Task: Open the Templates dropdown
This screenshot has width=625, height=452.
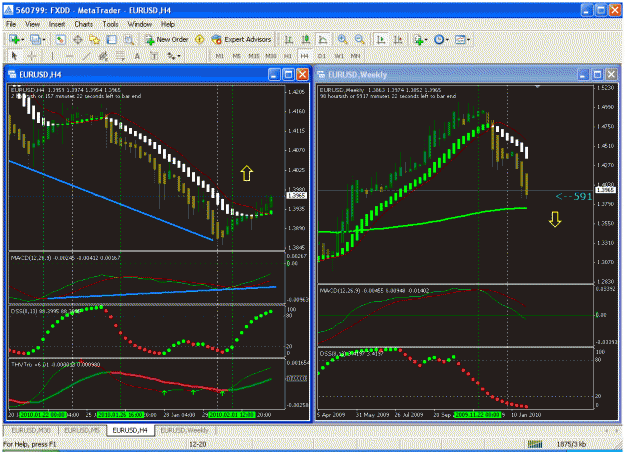Action: pos(462,39)
